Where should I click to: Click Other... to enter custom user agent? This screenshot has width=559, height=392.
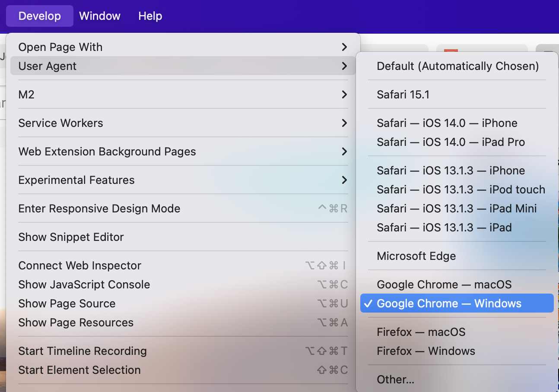[395, 379]
